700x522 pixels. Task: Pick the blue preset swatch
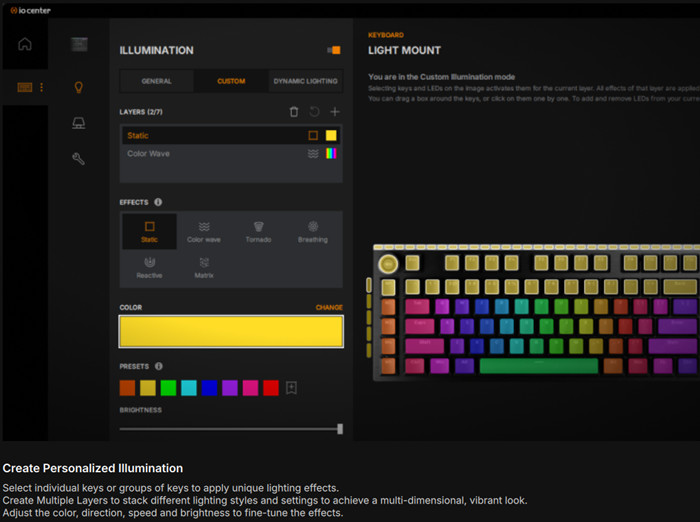click(209, 388)
